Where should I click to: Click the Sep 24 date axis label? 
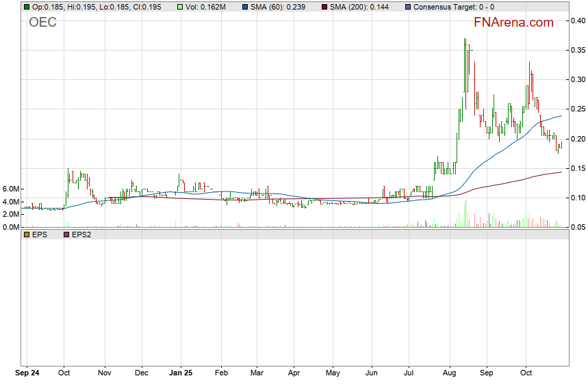[27, 374]
